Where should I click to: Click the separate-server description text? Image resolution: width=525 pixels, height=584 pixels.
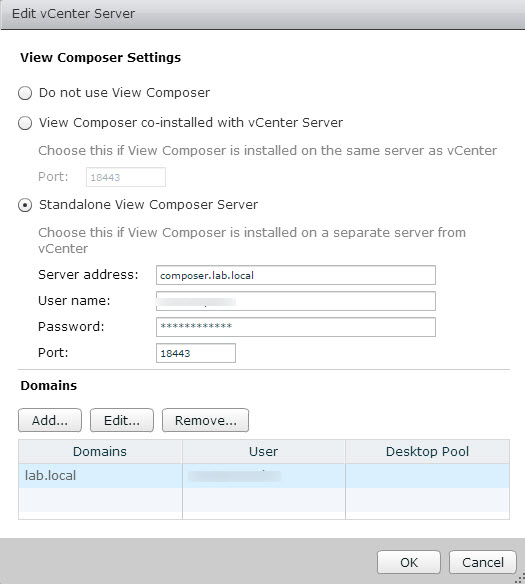click(x=252, y=240)
